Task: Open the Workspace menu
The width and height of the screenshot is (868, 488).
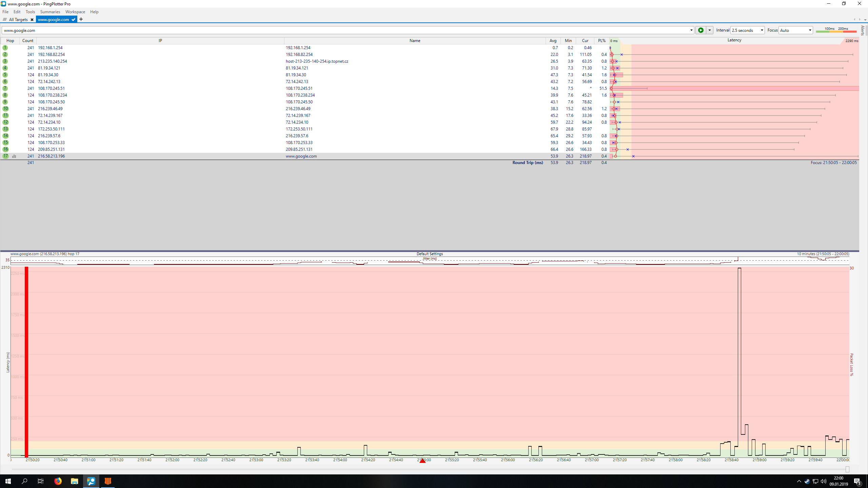Action: click(75, 12)
